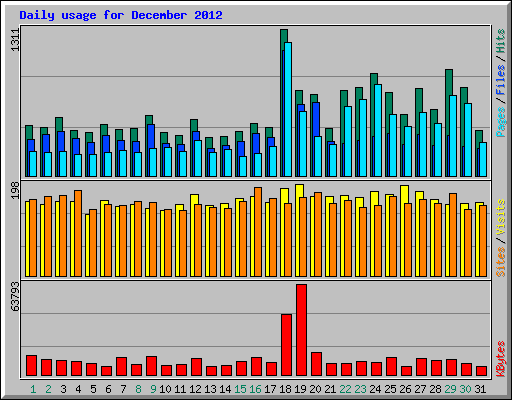Click the chart title 'Daily usage for December 2012'
The height and width of the screenshot is (400, 512).
[x=121, y=15]
